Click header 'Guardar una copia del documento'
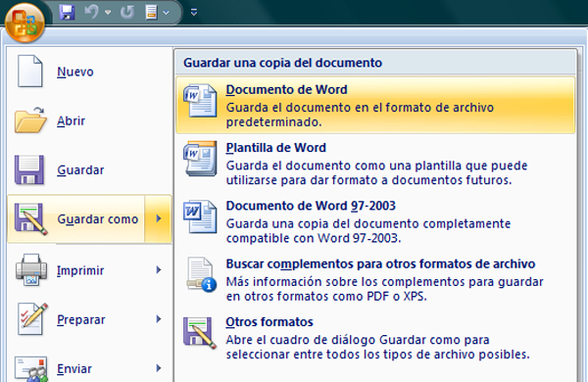This screenshot has height=382, width=588. click(283, 63)
